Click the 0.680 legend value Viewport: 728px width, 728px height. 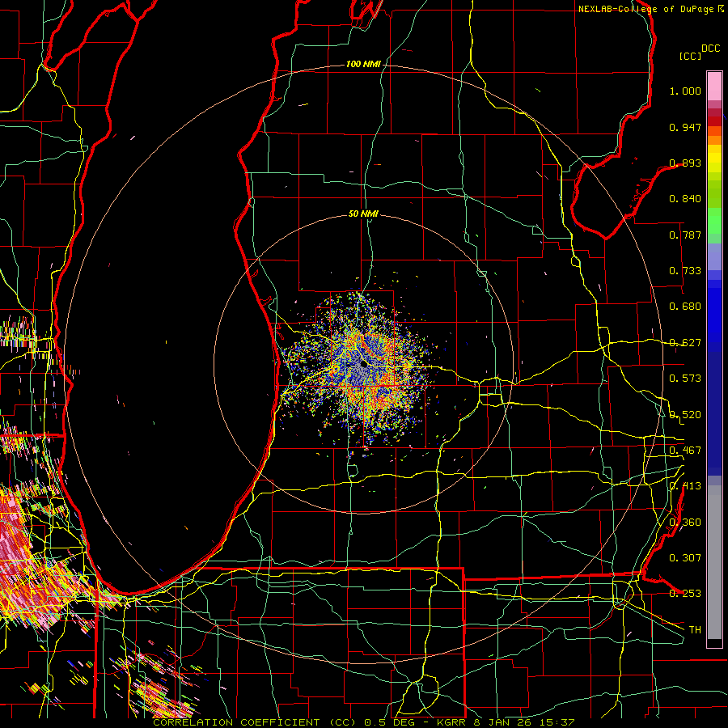(685, 307)
